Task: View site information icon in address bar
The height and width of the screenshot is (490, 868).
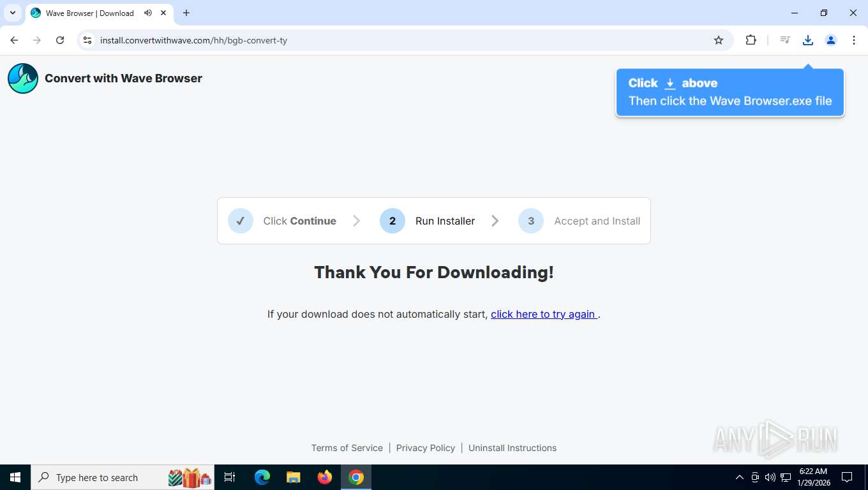Action: coord(87,40)
